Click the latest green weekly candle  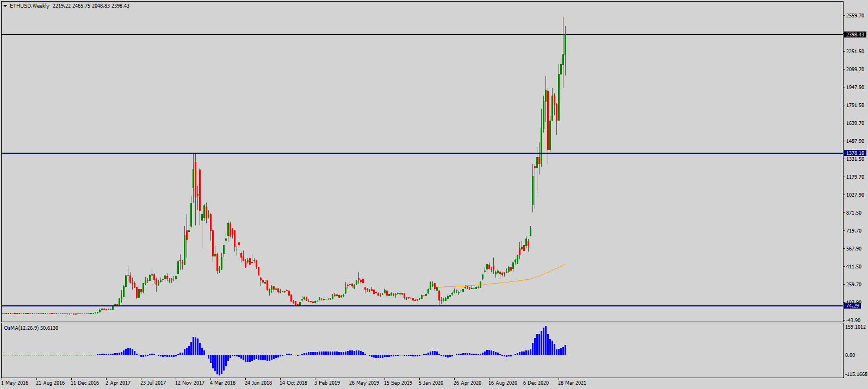pyautogui.click(x=566, y=45)
